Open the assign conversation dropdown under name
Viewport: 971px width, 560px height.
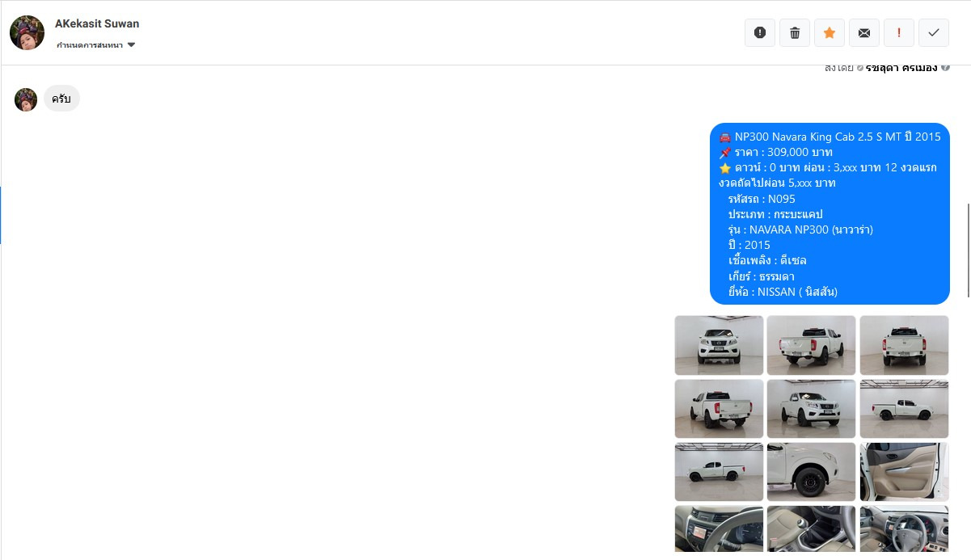[x=96, y=45]
